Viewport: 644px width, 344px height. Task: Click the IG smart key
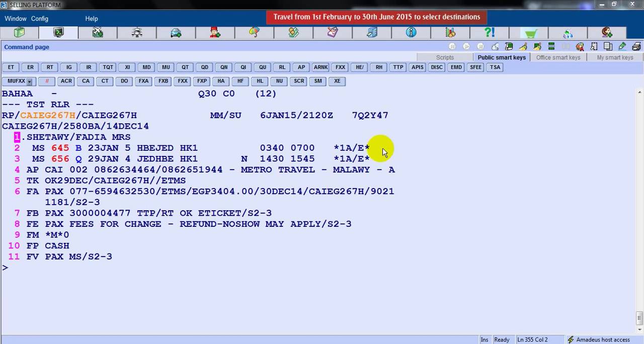(x=69, y=67)
